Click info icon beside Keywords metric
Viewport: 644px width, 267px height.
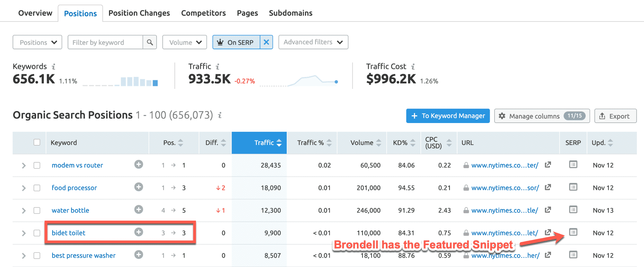pyautogui.click(x=53, y=67)
